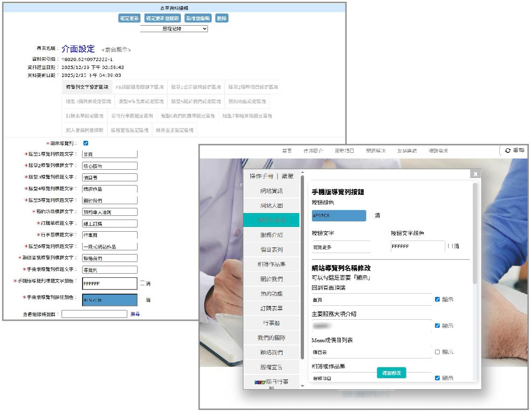Screen dimensions: 532x413
Task: Click the 服務項目 link in the website navigation
Action: (x=345, y=151)
